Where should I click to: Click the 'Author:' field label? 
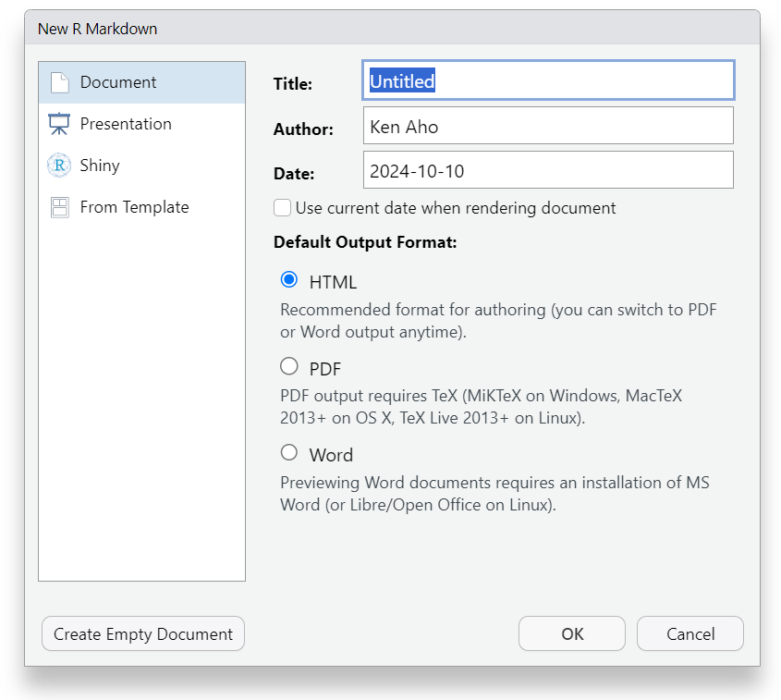(x=303, y=129)
